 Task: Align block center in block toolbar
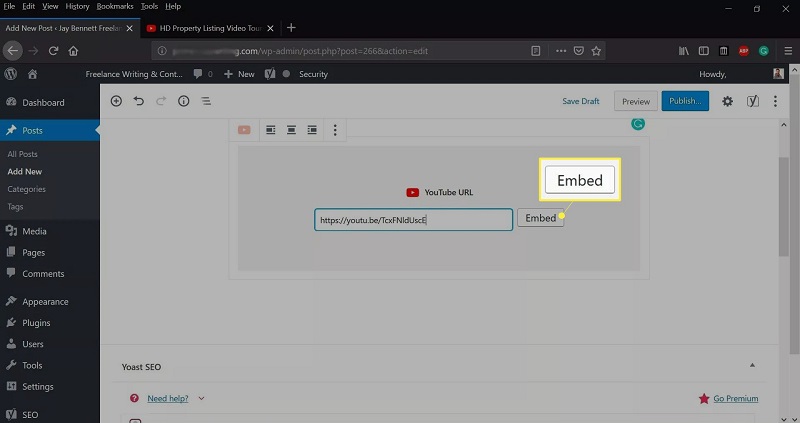291,130
